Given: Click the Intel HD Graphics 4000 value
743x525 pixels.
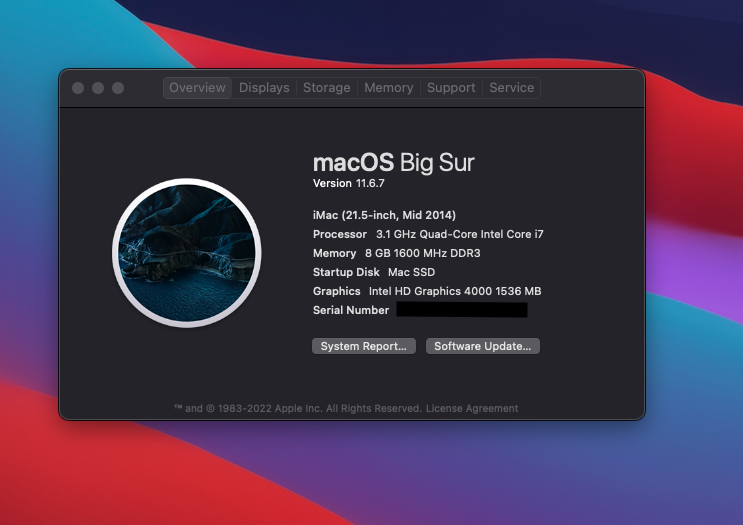Looking at the screenshot, I should point(455,291).
